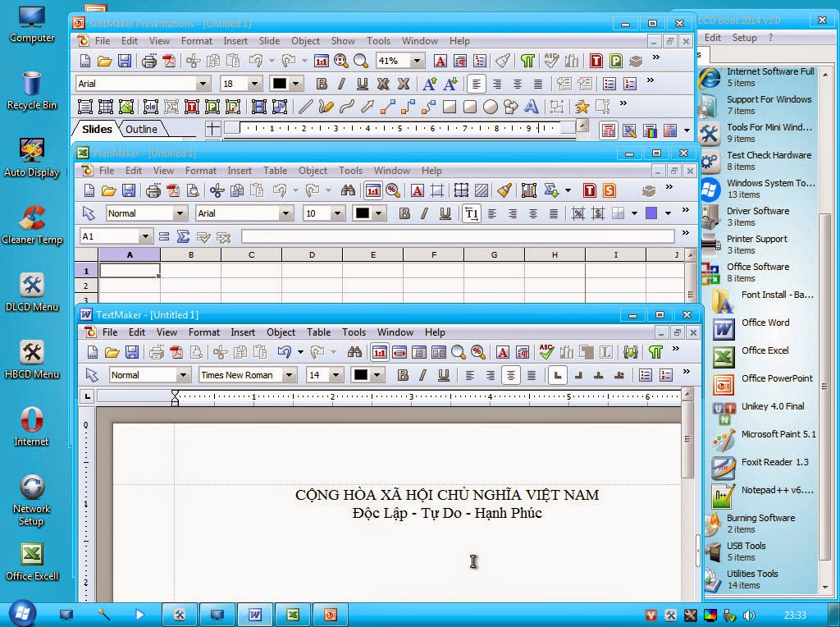Open Normal style dropdown in TextMaker
The image size is (840, 627).
click(183, 375)
